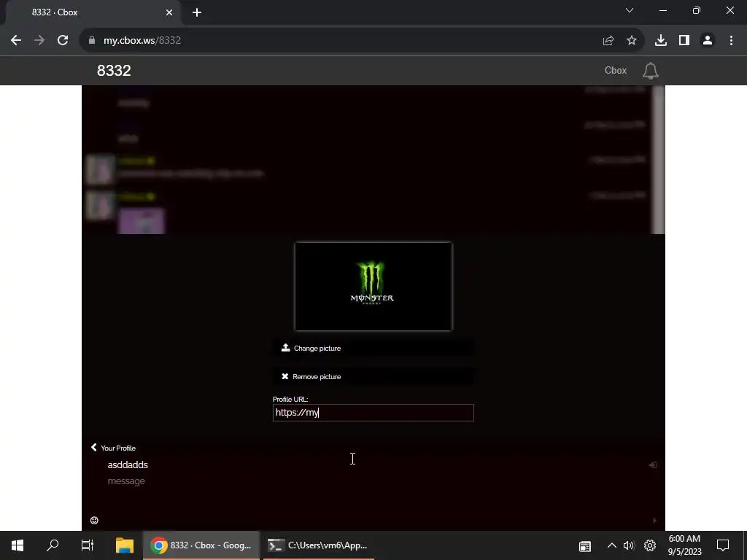Click the 8332 page title
The image size is (747, 560).
click(x=114, y=71)
